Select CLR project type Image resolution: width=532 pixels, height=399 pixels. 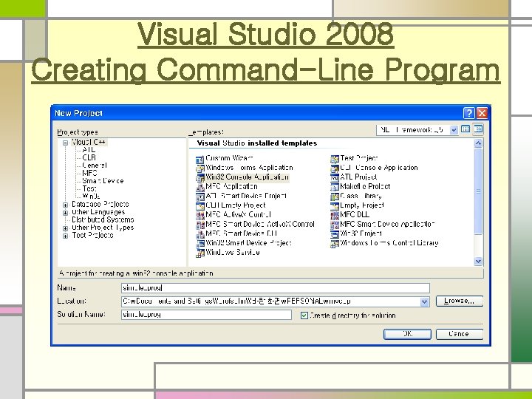[89, 157]
